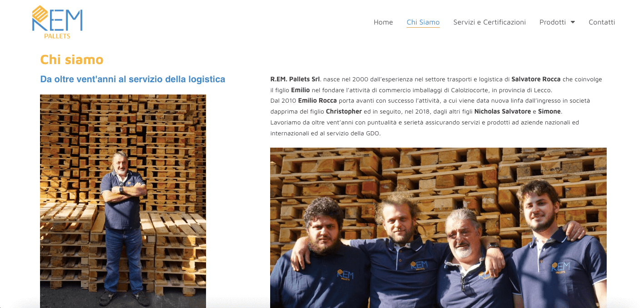Open the Home page link
This screenshot has height=308, width=644.
(383, 22)
